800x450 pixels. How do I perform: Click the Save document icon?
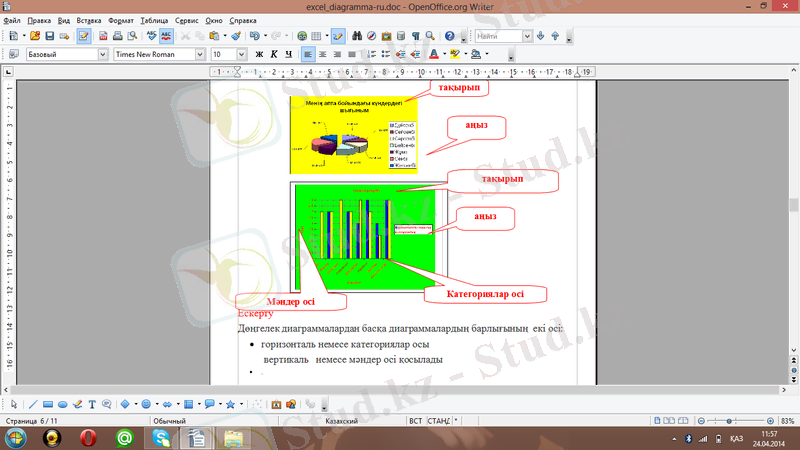[x=48, y=36]
